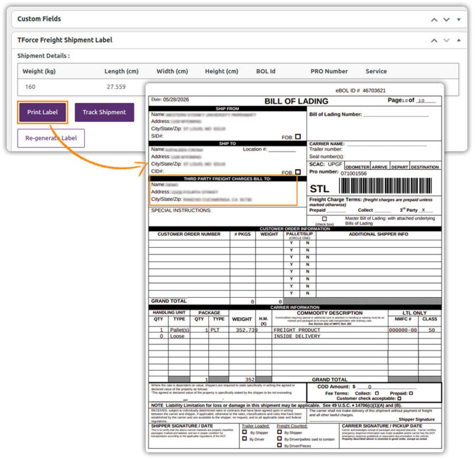This screenshot has height=459, width=476.
Task: Click the SCAC value UPGF
Action: [335, 164]
